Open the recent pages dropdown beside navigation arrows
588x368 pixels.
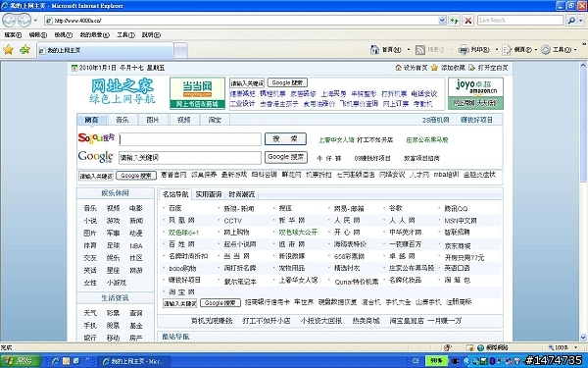pos(35,21)
